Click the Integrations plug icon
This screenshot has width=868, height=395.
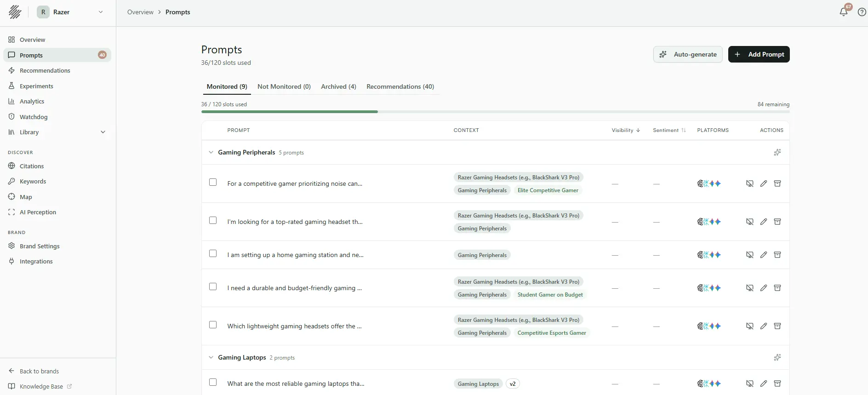pyautogui.click(x=11, y=261)
